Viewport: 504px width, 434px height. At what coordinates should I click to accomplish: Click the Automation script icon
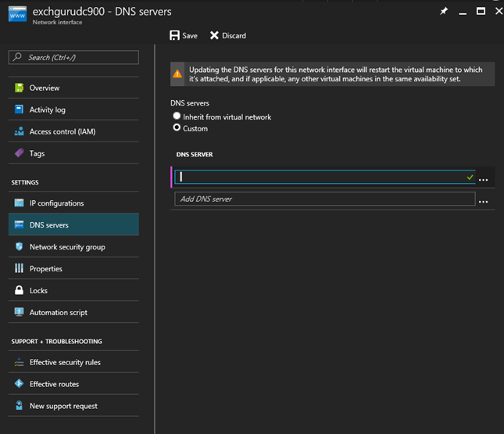(x=19, y=312)
